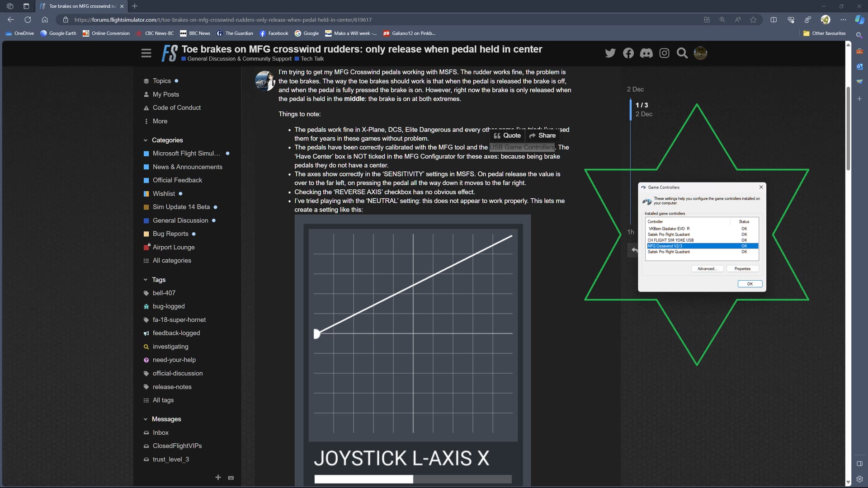
Task: Open Topics in the sidebar
Action: (161, 81)
